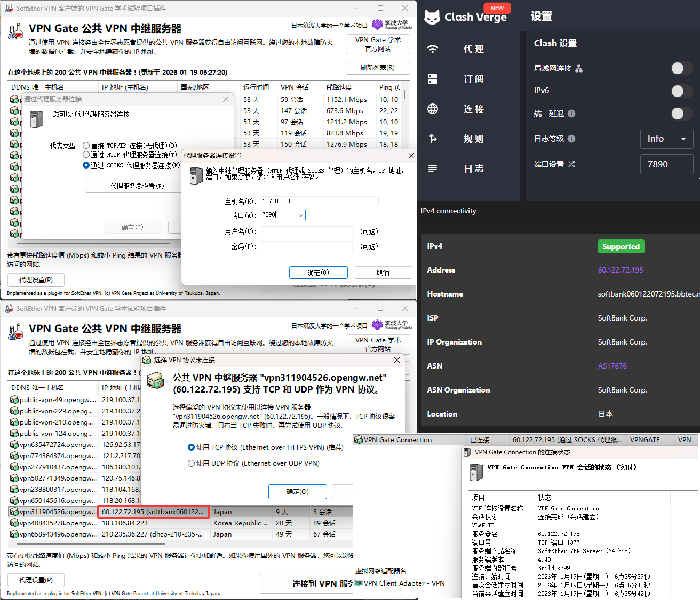
Task: Click the line speed column header
Action: pos(347,87)
